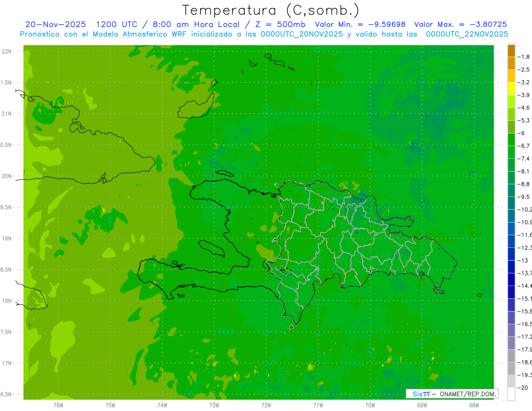Click the 17N latitude axis label

point(7,363)
